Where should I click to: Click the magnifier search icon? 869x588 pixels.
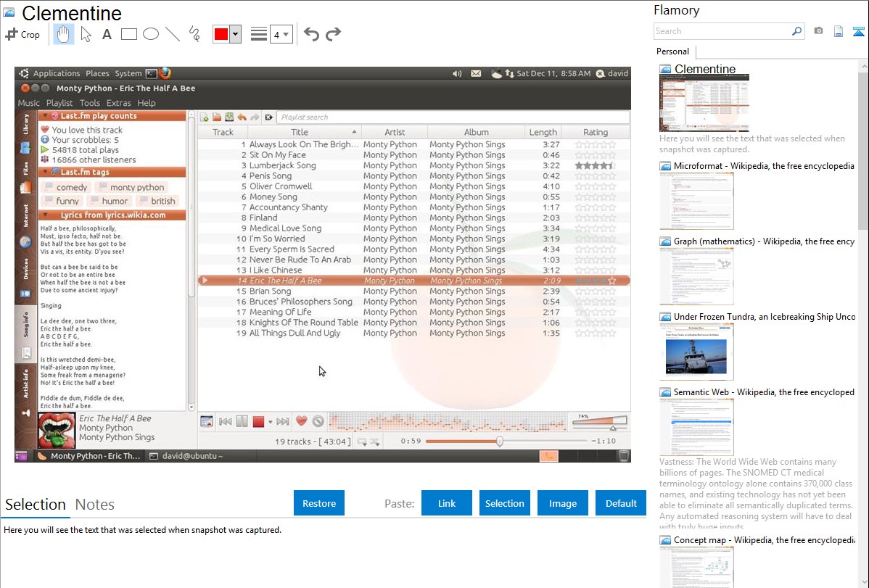(796, 31)
